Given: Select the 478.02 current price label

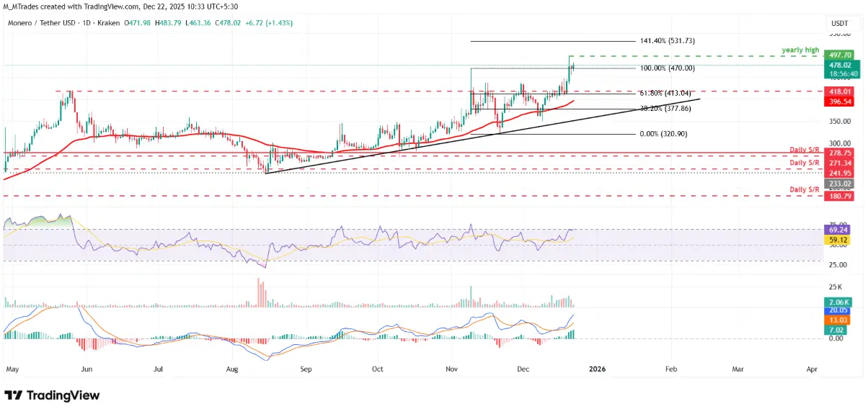Looking at the screenshot, I should [x=842, y=64].
